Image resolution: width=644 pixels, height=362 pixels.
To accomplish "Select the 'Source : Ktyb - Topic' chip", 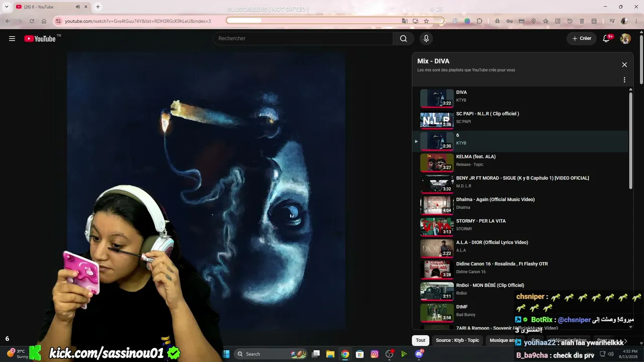I will pyautogui.click(x=458, y=340).
